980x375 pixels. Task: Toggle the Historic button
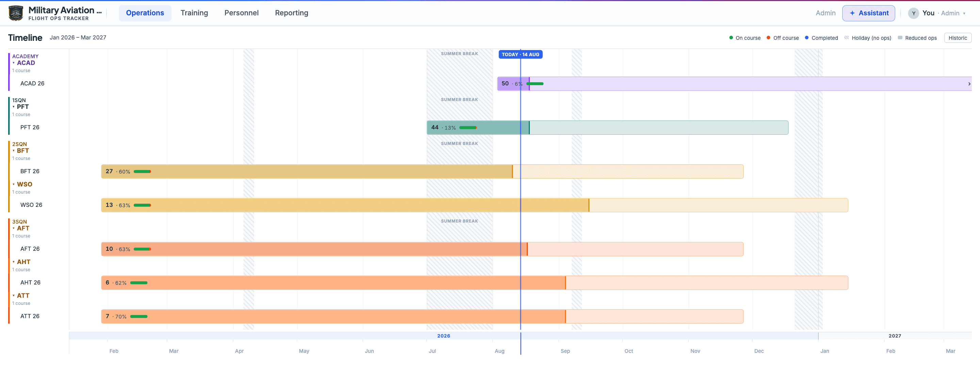958,38
